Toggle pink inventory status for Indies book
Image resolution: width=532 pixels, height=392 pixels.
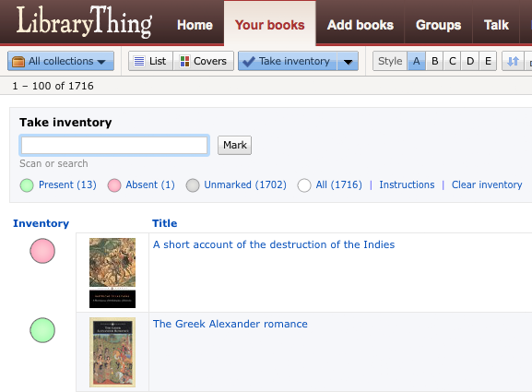click(42, 251)
